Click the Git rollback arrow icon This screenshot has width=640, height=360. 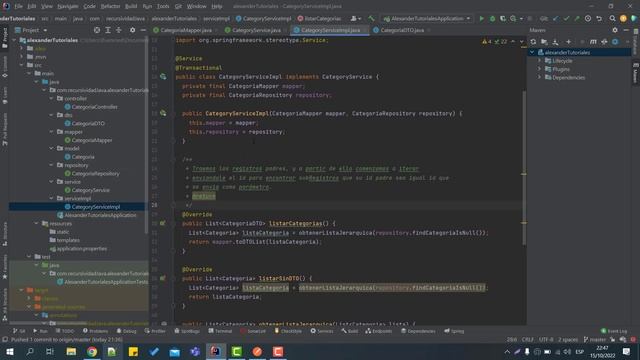[x=599, y=18]
